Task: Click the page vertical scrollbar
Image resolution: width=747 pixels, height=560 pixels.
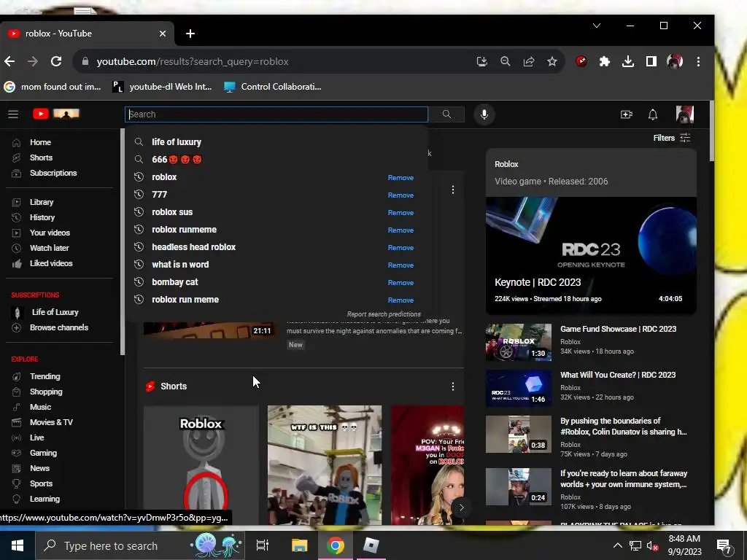Action: 712,131
